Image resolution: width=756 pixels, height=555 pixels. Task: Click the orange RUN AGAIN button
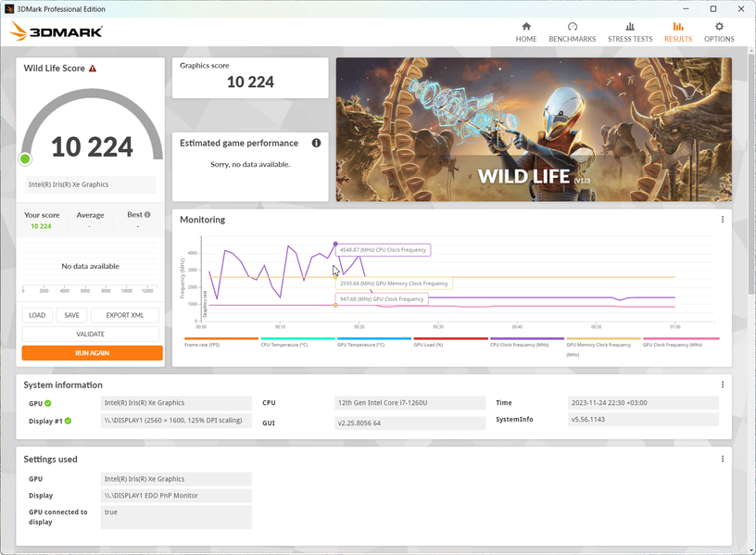[x=92, y=353]
